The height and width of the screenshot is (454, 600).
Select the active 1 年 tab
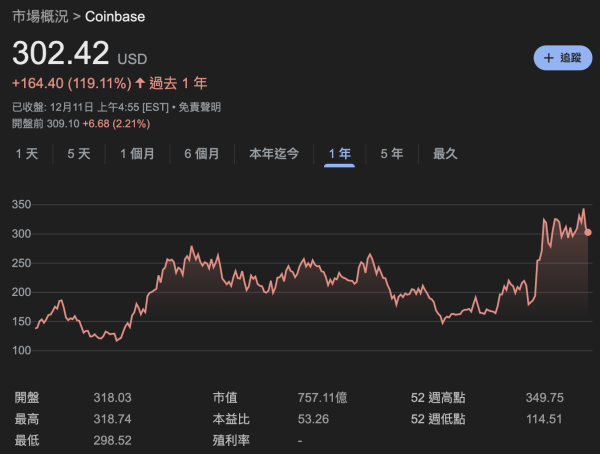pyautogui.click(x=339, y=154)
